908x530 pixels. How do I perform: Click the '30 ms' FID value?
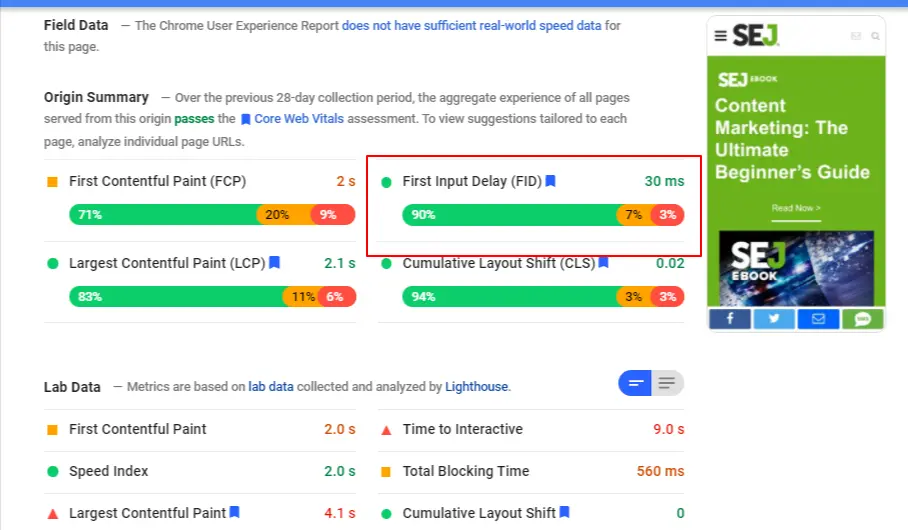point(664,181)
